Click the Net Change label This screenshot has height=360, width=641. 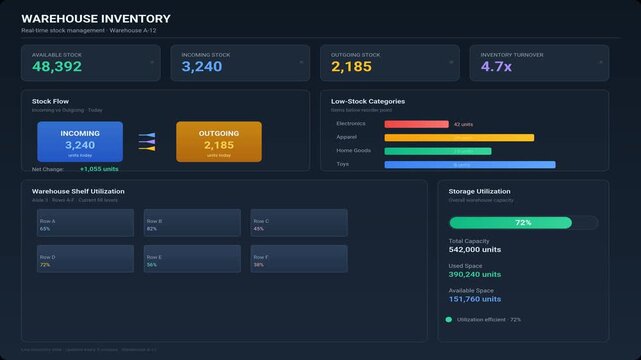[x=48, y=169]
